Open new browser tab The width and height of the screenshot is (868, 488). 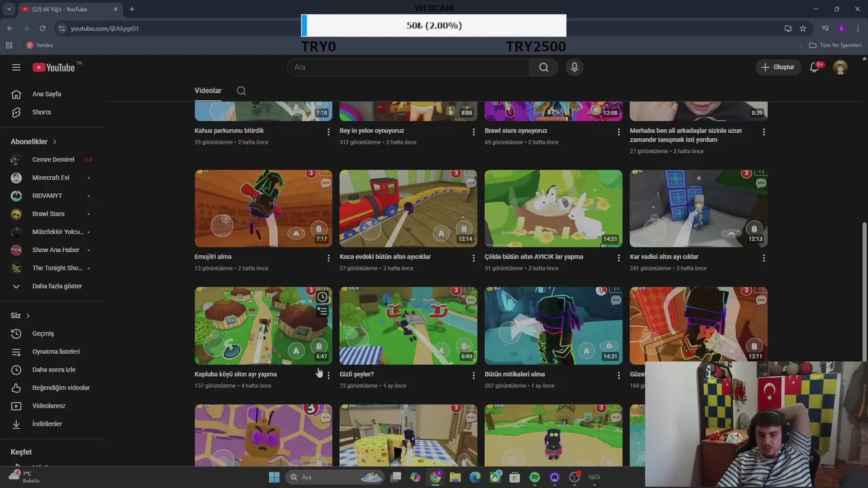[x=132, y=9]
